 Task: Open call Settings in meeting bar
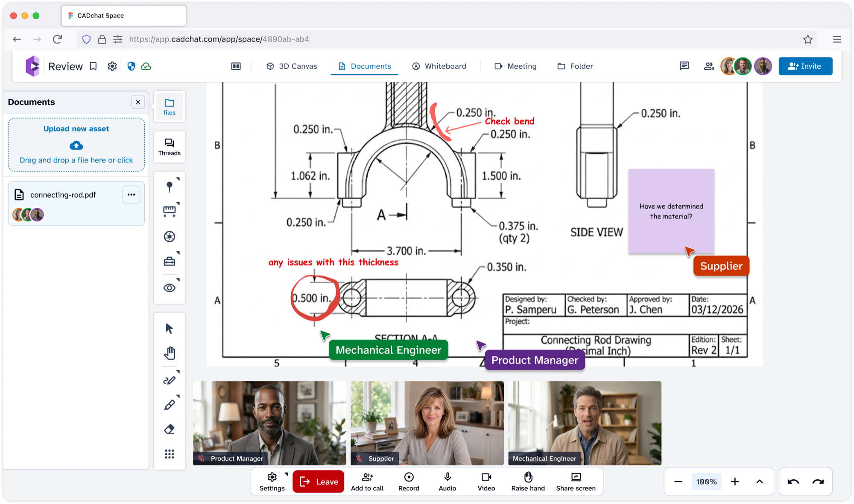pos(272,481)
